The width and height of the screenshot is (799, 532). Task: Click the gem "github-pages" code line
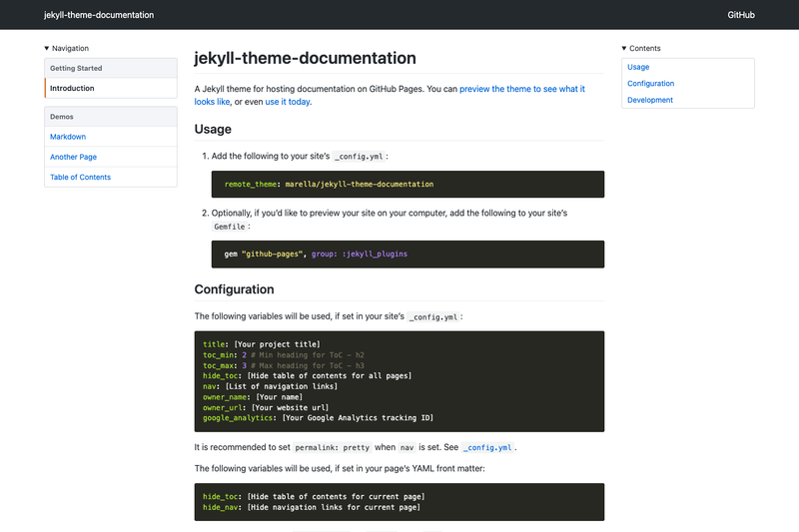[316, 255]
